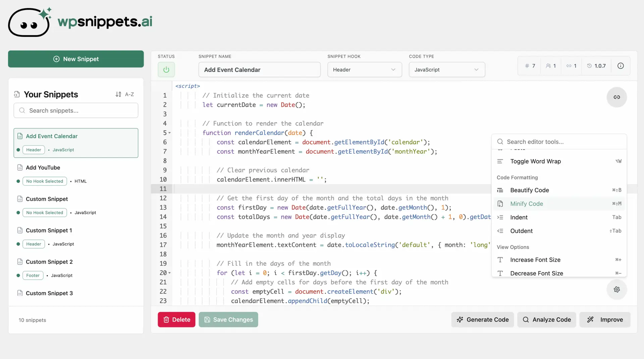Open the Custom Snippet 2 entry
Viewport: 644px width, 359px height.
coord(76,268)
